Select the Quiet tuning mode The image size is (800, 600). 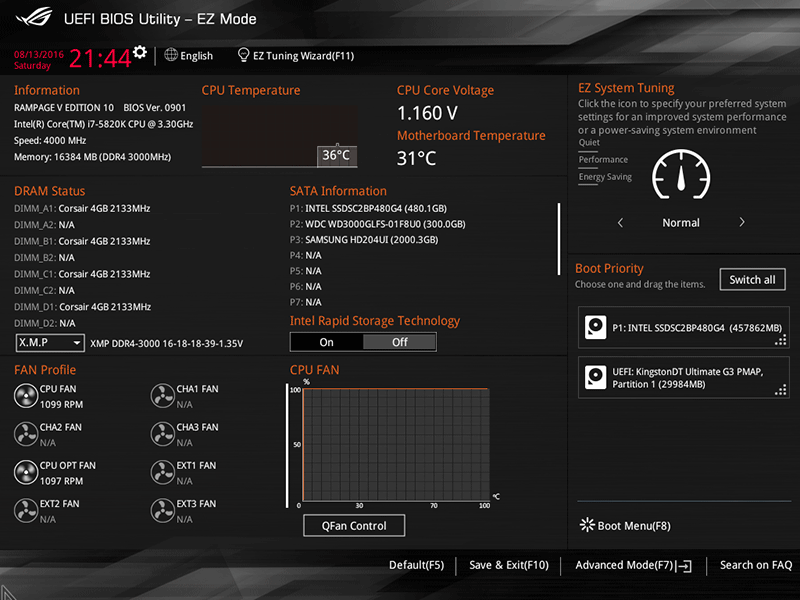pos(589,142)
